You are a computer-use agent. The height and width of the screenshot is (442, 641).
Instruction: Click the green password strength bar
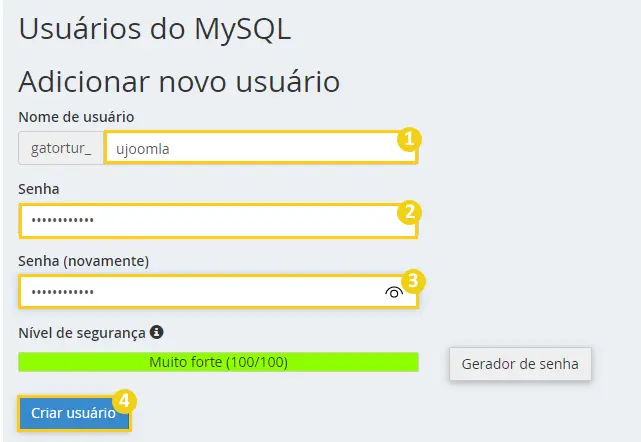tap(218, 362)
